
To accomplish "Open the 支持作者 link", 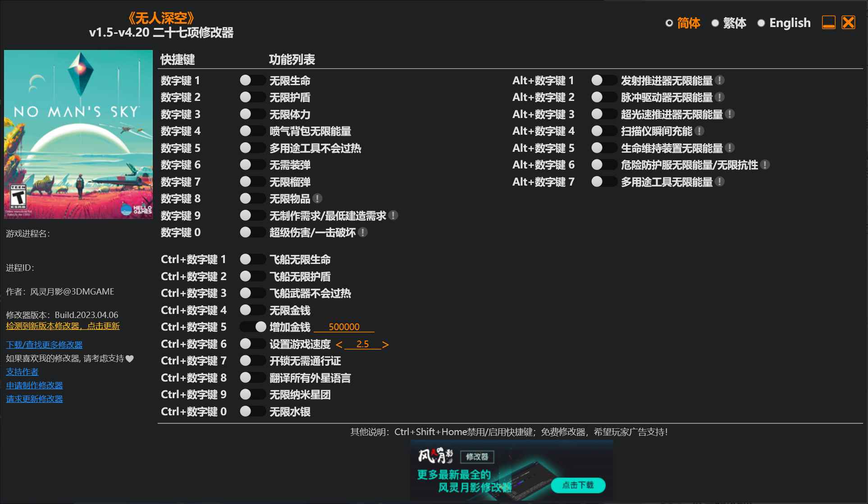I will (x=22, y=372).
